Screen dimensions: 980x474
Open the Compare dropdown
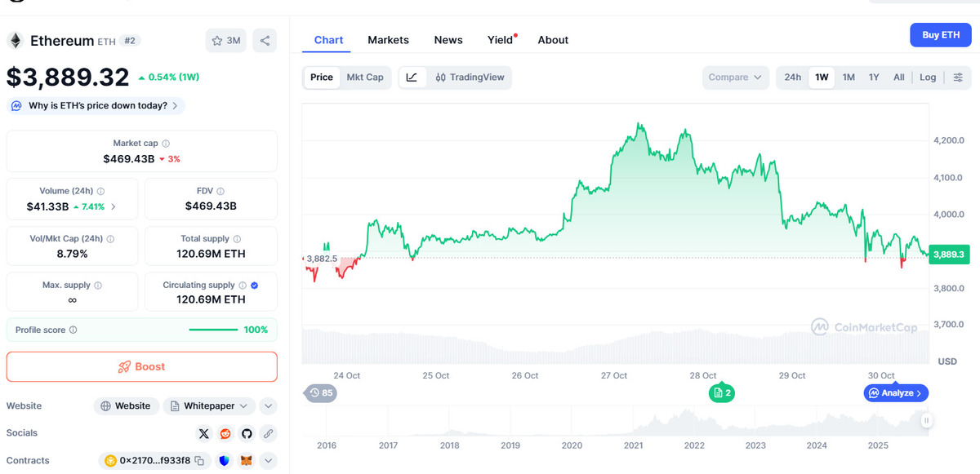tap(735, 78)
